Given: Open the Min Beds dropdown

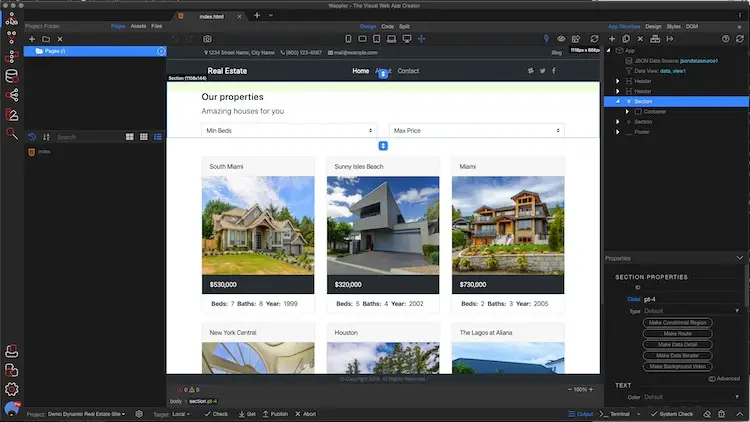Looking at the screenshot, I should [x=289, y=130].
